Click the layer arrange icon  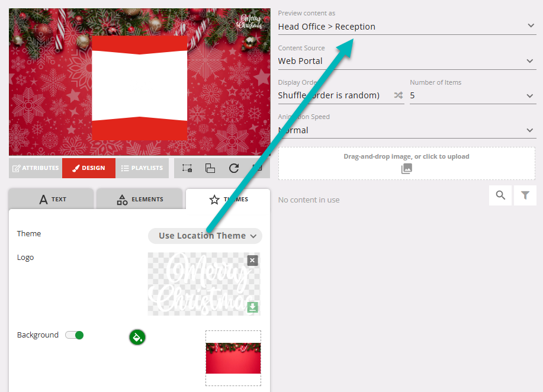[210, 168]
